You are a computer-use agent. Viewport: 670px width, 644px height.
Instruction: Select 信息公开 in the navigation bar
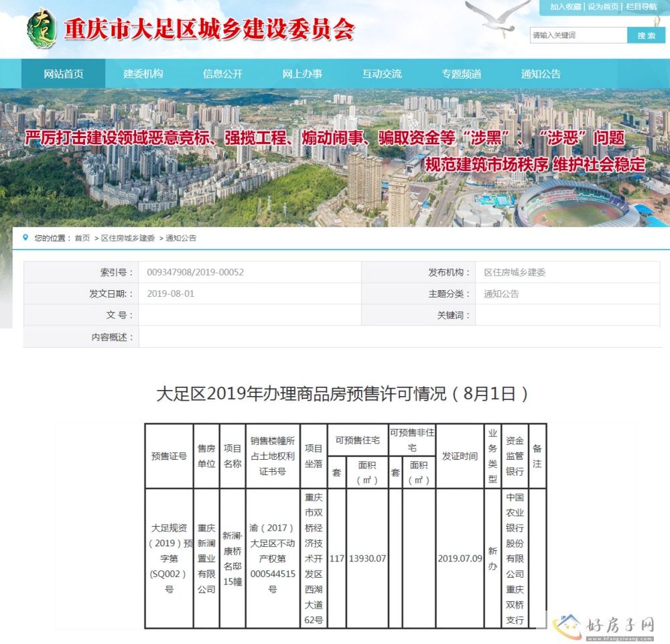222,74
